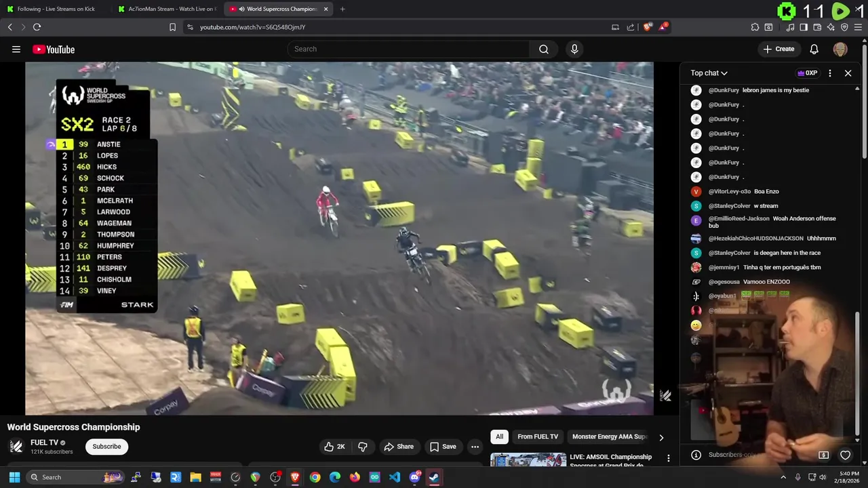The image size is (868, 488).
Task: Close the World Supercross Championship tab
Action: [325, 9]
